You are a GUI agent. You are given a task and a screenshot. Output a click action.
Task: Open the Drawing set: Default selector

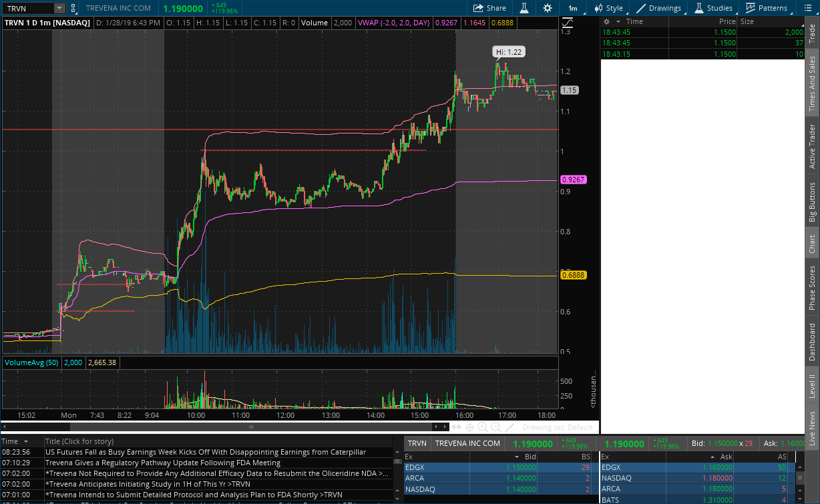point(558,427)
